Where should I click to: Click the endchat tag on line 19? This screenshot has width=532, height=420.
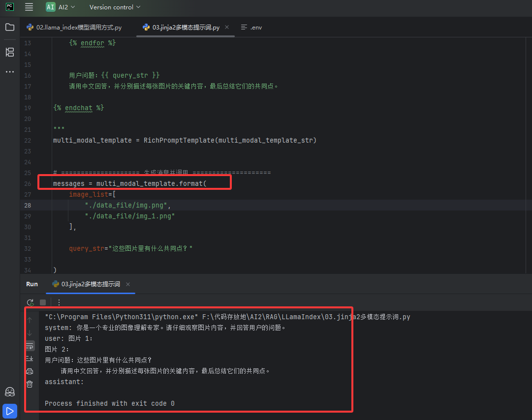tap(78, 108)
